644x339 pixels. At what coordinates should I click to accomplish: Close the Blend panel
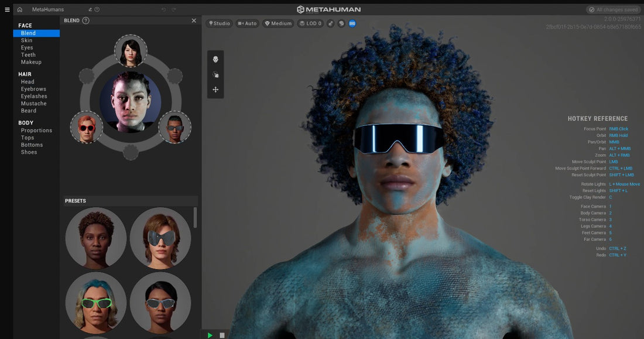coord(194,20)
